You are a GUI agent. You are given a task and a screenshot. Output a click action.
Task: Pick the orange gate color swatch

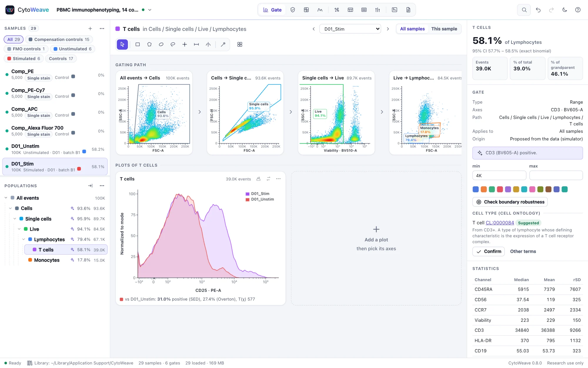pos(484,189)
